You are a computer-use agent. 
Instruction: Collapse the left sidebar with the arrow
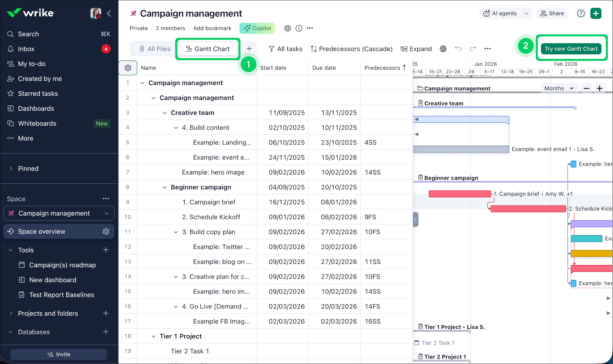tap(109, 13)
